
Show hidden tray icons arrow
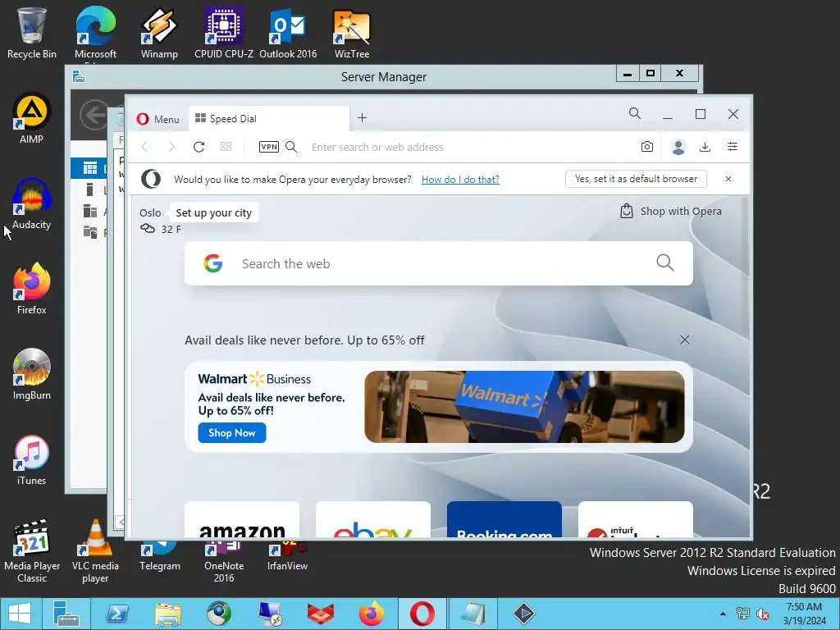click(724, 614)
